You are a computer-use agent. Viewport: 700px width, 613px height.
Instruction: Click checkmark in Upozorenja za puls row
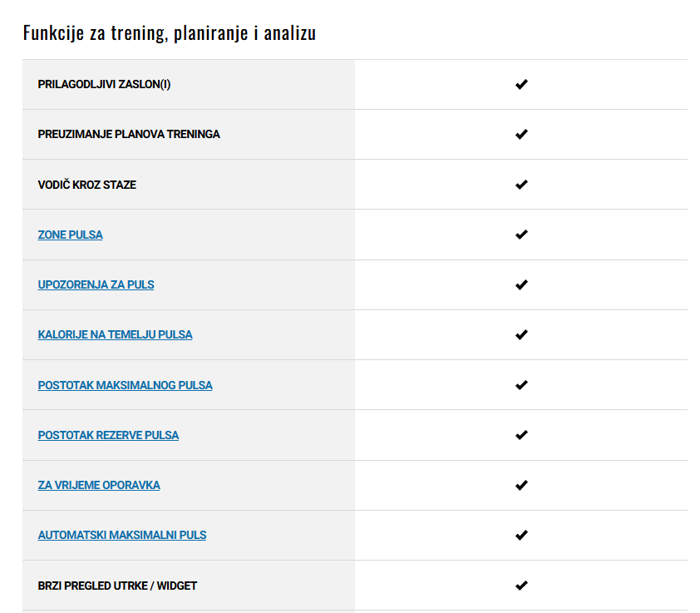[x=521, y=284]
